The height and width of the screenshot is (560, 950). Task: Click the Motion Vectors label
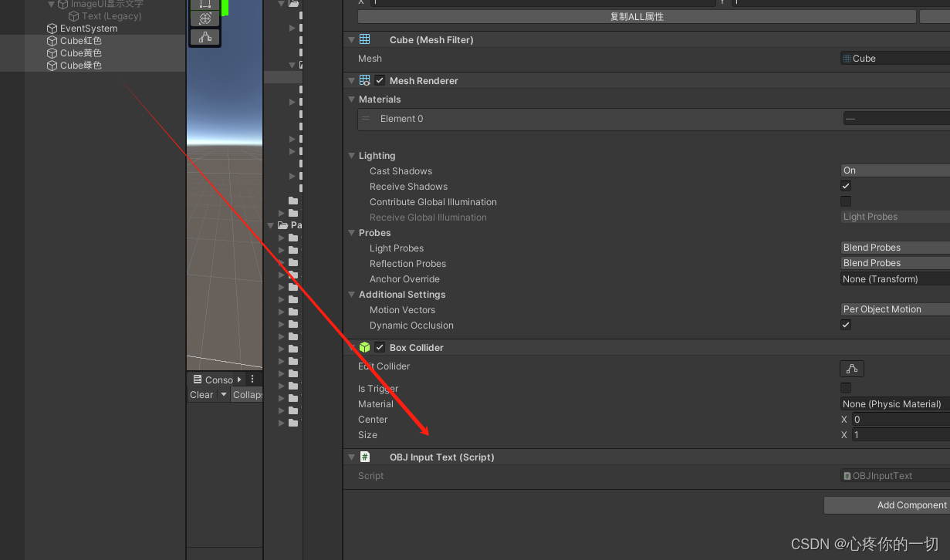(402, 310)
